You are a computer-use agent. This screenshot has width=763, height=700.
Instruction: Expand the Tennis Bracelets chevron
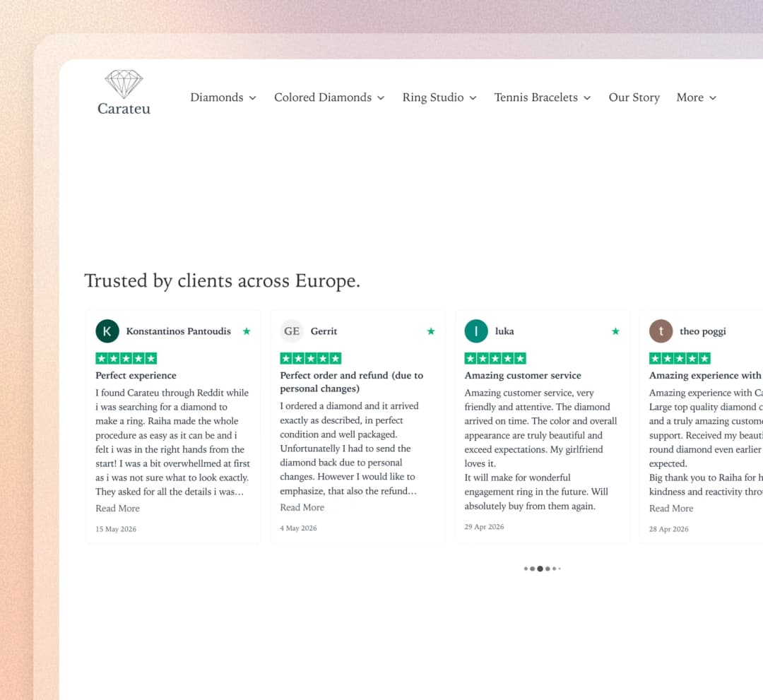[x=587, y=97]
